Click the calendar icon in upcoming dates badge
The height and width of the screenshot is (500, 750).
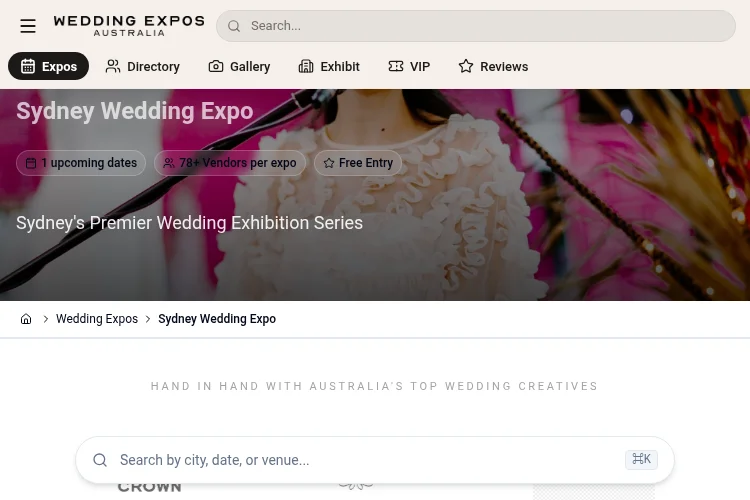point(31,163)
